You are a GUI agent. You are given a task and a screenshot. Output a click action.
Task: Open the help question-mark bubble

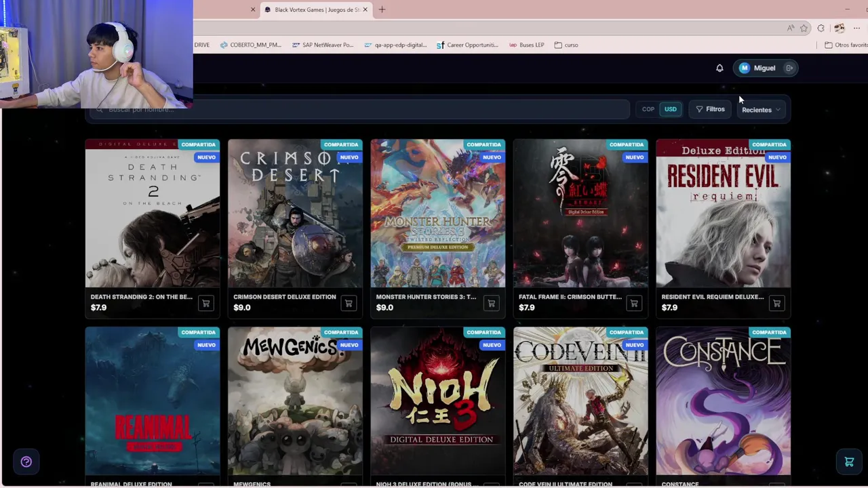pos(26,462)
